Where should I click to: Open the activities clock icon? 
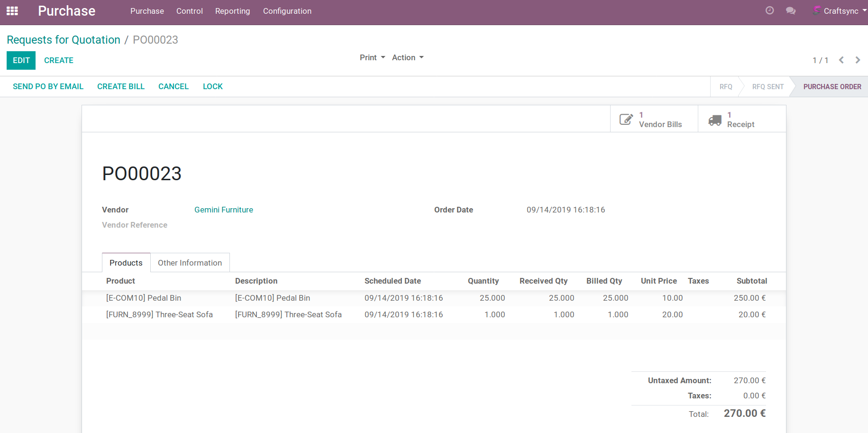769,10
